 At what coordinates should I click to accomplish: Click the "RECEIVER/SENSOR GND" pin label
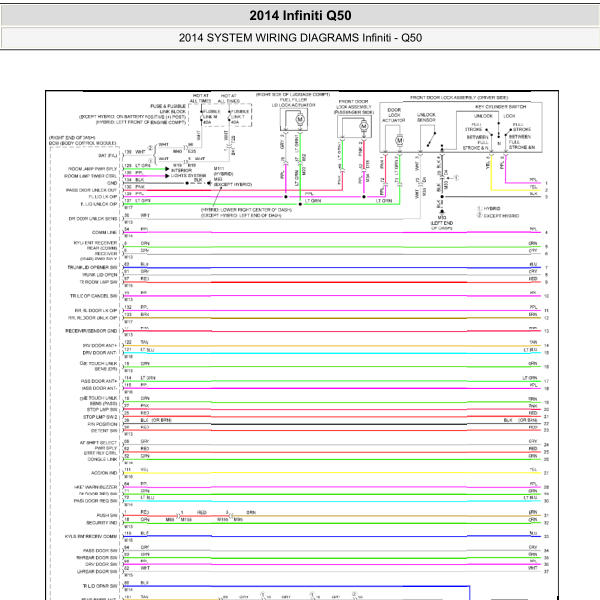[91, 331]
